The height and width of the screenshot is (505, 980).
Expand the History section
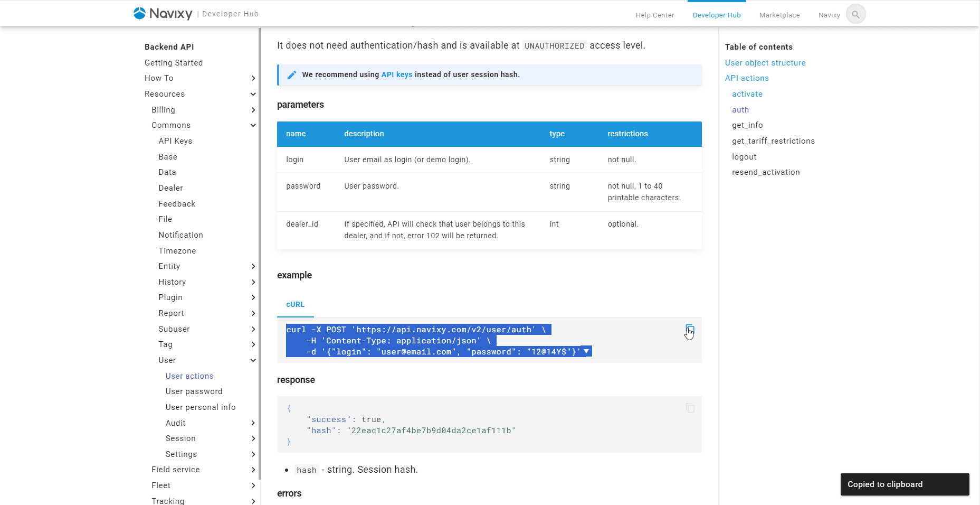(253, 282)
